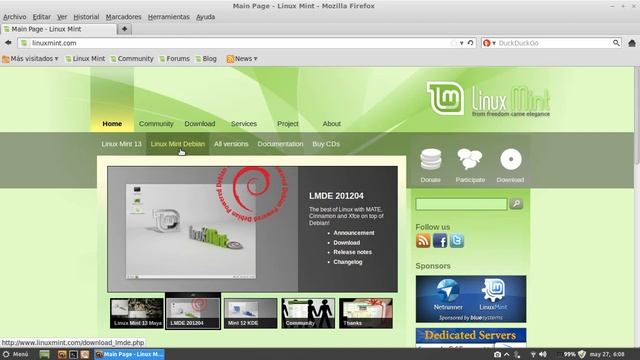Open the RSS feed icon under Follow us
640x360 pixels.
tap(423, 241)
